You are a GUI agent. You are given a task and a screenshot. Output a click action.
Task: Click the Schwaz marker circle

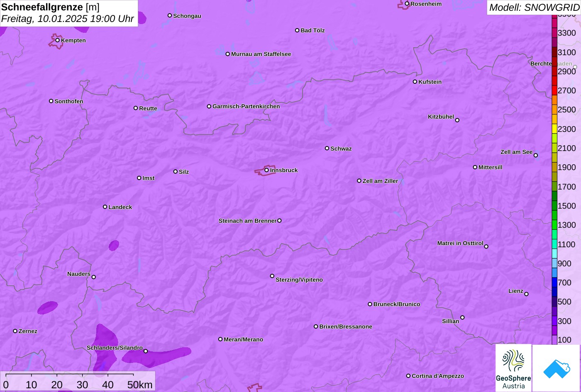(x=327, y=148)
